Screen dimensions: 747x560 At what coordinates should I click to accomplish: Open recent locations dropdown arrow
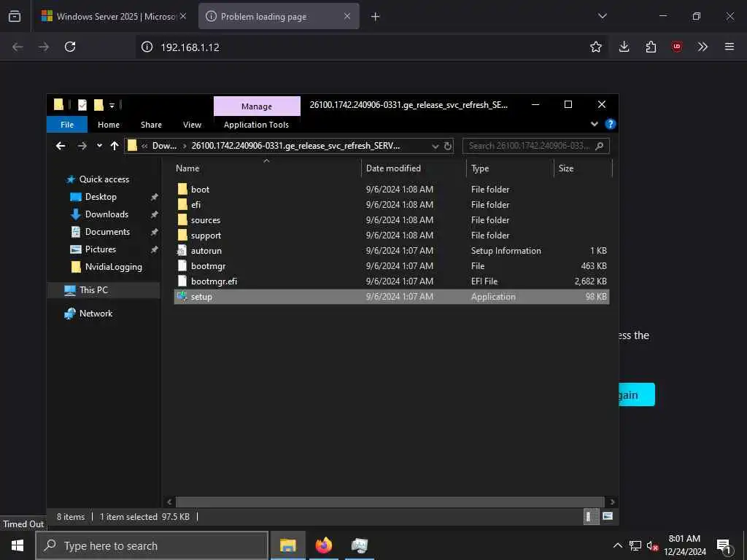(99, 146)
